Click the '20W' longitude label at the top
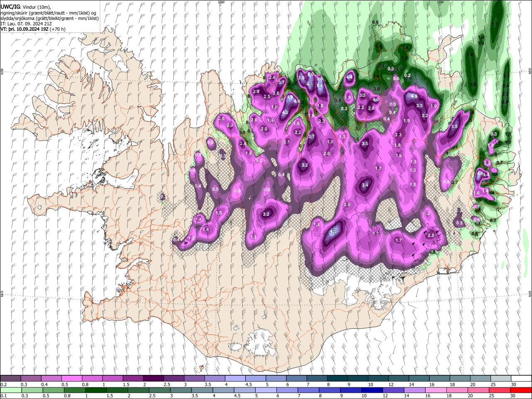The image size is (532, 399). [221, 2]
